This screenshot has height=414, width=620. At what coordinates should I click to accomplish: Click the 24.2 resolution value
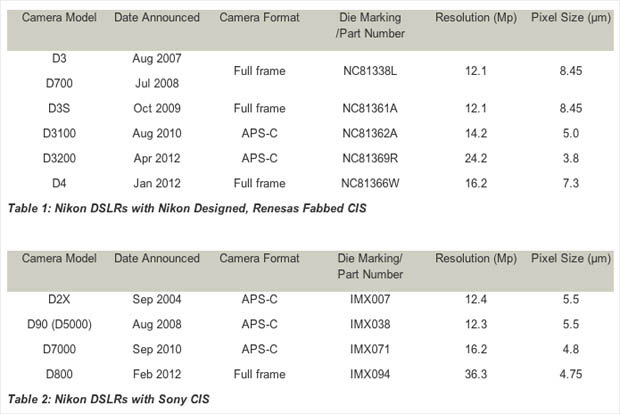click(476, 158)
